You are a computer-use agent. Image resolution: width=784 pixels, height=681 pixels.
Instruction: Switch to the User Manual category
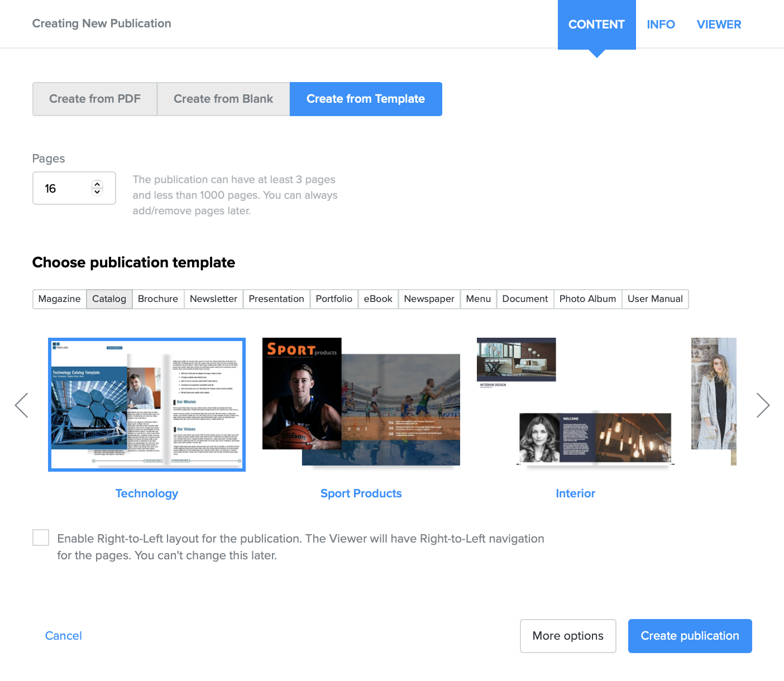coord(655,299)
